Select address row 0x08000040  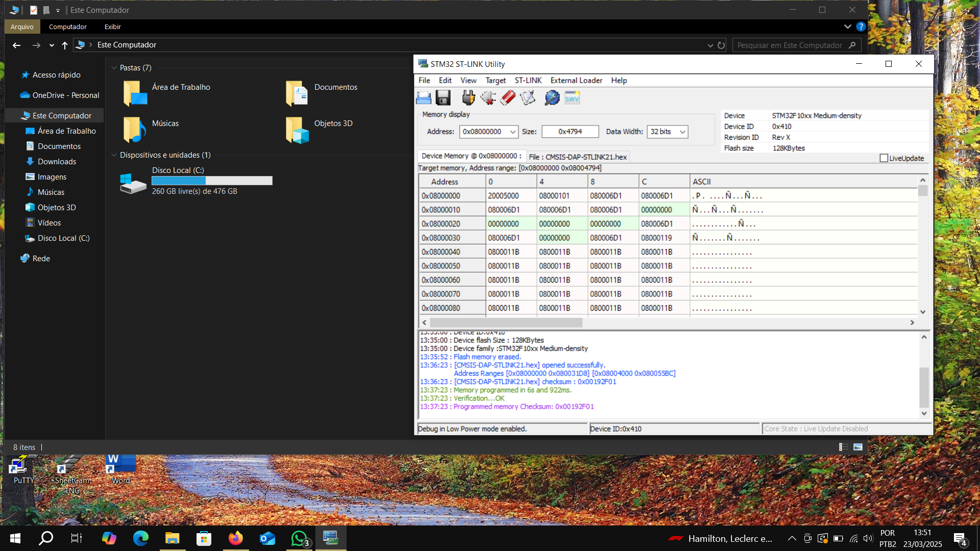[452, 252]
